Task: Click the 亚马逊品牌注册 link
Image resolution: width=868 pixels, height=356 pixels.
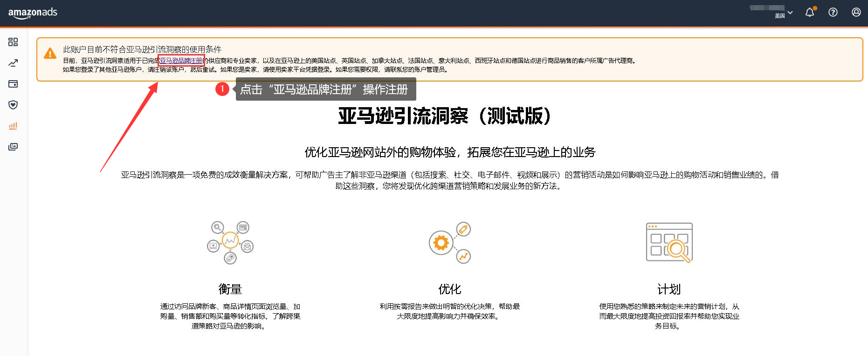Action: click(x=181, y=61)
